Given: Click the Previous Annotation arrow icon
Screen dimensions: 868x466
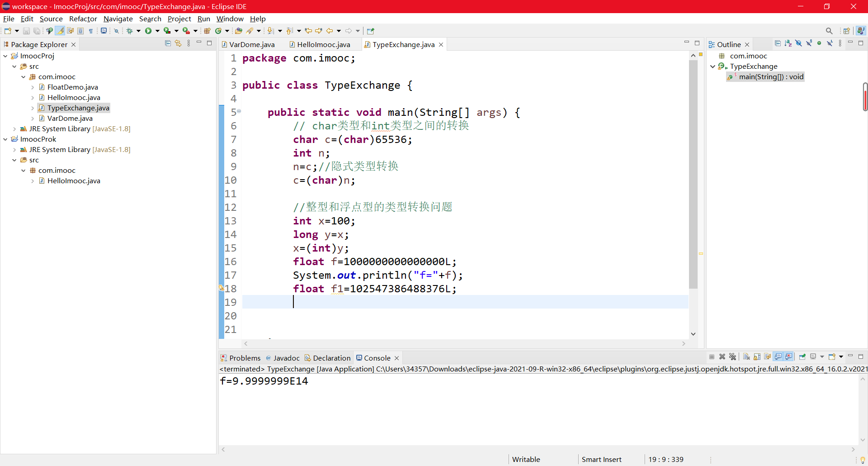Looking at the screenshot, I should (x=289, y=31).
